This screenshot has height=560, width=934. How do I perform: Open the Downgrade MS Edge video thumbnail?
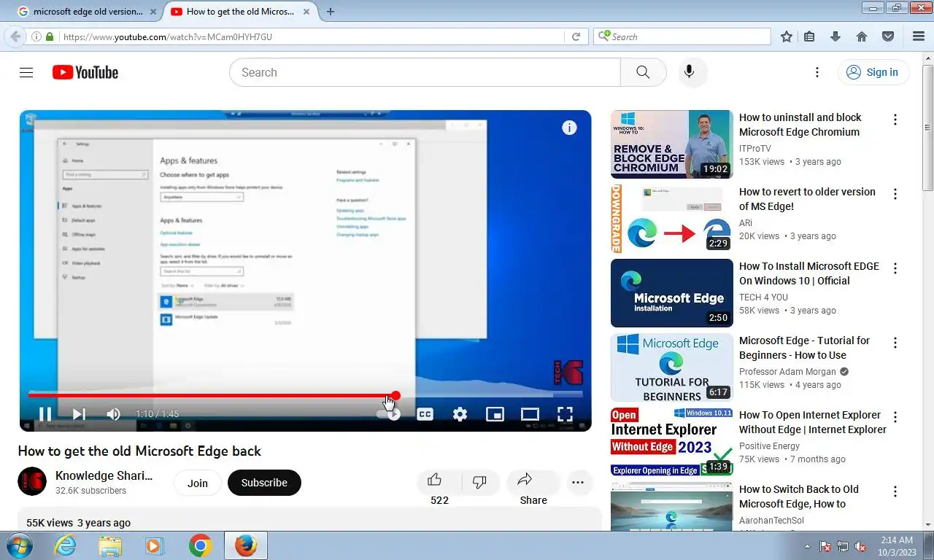(x=671, y=219)
